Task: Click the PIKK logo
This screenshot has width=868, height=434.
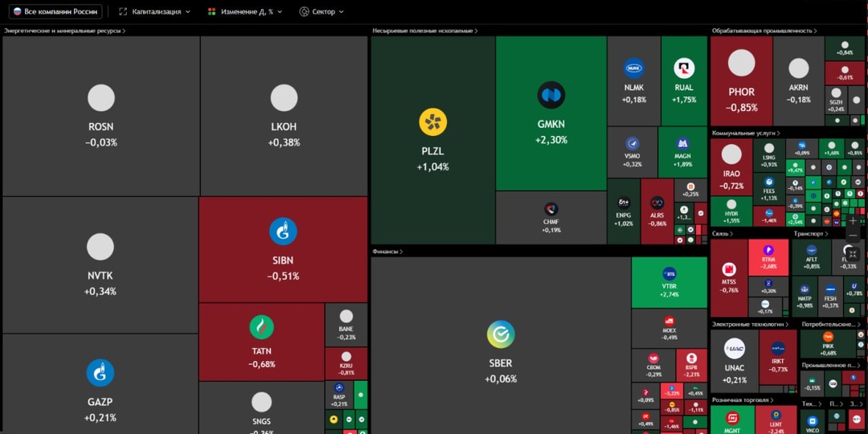Action: 829,336
